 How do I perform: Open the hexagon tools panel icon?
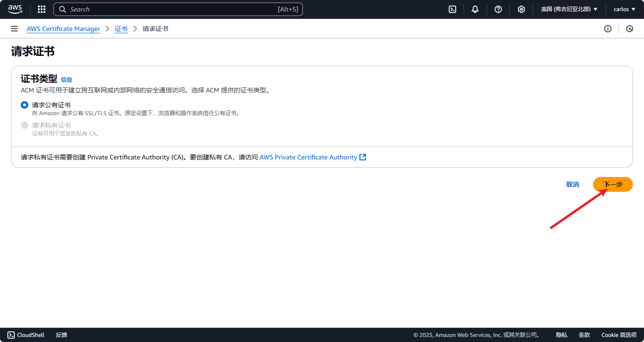[x=630, y=29]
